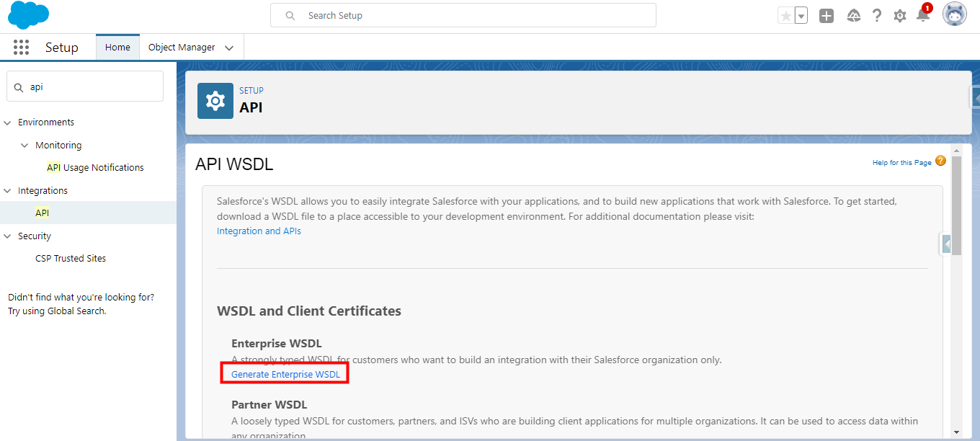This screenshot has width=980, height=441.
Task: Collapse the Monitoring subsection
Action: (x=24, y=146)
